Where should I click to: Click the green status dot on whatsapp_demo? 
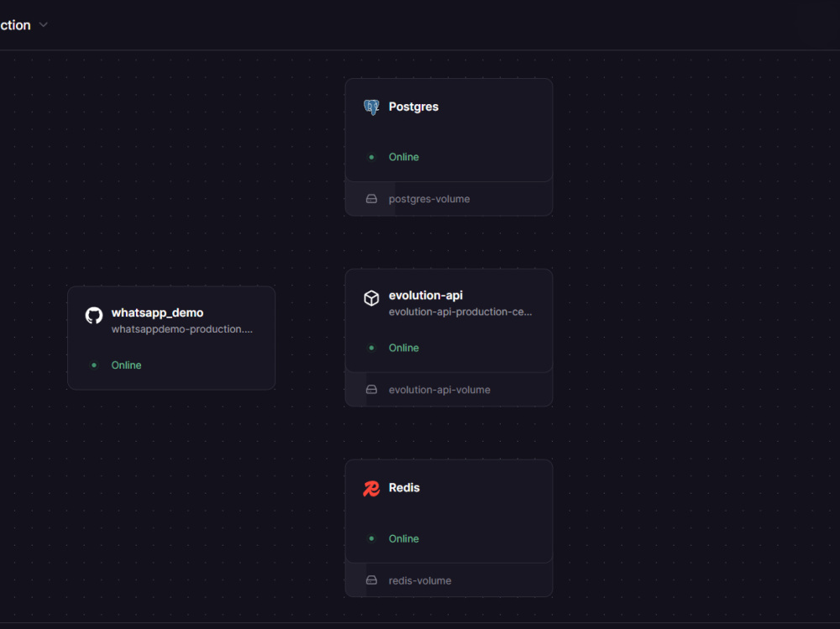click(94, 364)
